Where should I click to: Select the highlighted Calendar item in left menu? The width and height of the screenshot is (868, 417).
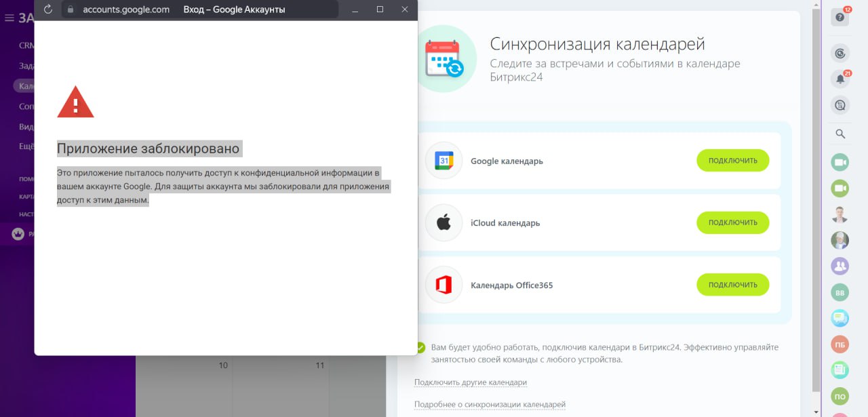[24, 86]
